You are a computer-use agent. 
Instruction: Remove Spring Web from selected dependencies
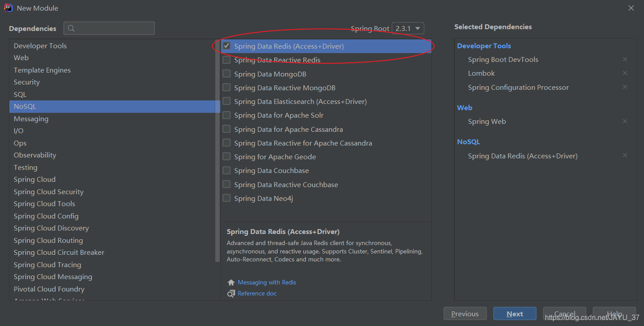(625, 121)
